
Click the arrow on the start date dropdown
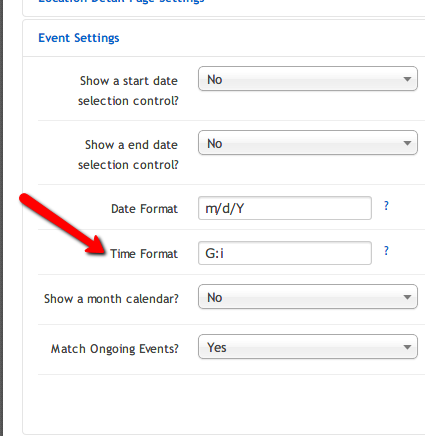pos(407,79)
